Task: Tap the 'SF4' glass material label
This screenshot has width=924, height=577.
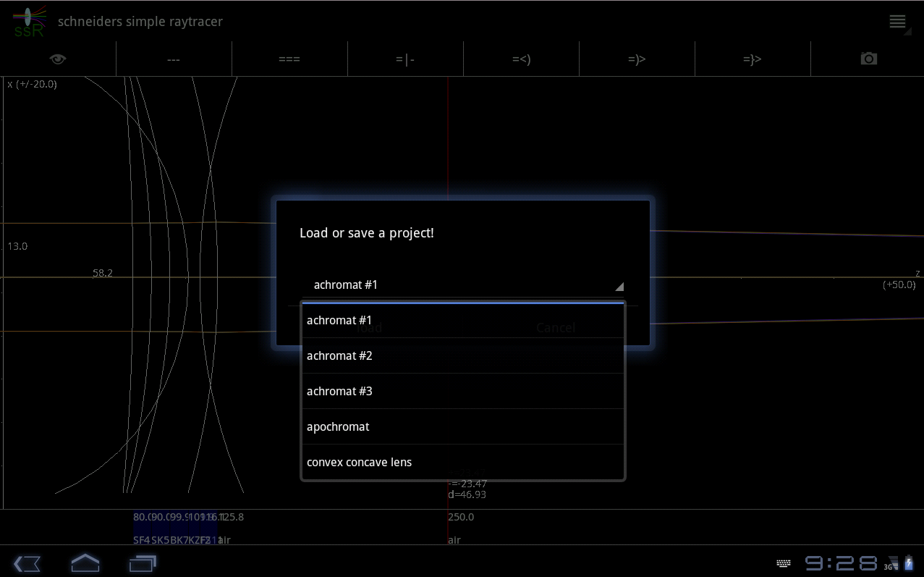Action: pyautogui.click(x=141, y=540)
